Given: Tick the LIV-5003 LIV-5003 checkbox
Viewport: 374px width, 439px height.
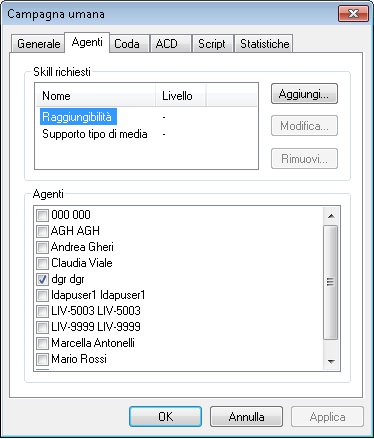Looking at the screenshot, I should click(42, 311).
